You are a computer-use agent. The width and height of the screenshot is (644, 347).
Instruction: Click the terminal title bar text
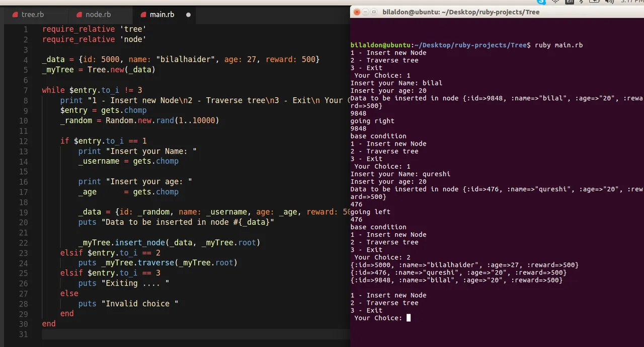tap(461, 12)
